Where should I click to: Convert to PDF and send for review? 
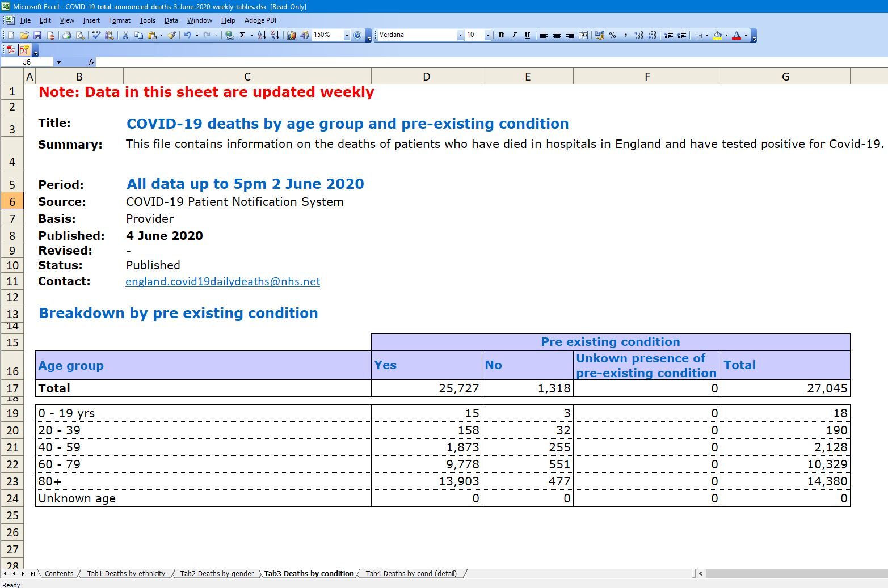point(24,50)
